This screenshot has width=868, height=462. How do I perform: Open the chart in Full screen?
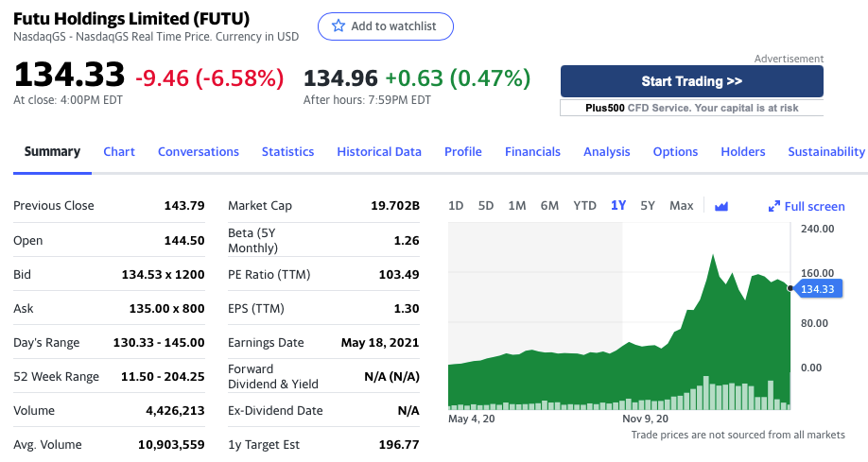[807, 206]
